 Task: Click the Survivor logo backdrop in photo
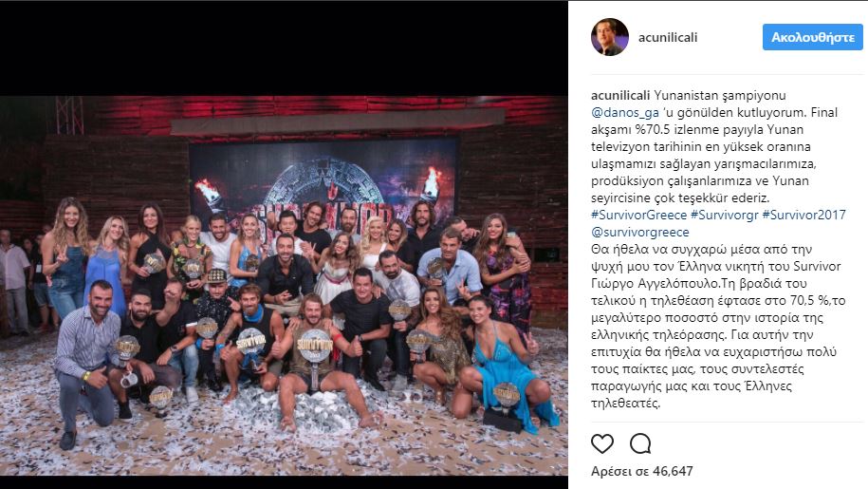tap(323, 180)
